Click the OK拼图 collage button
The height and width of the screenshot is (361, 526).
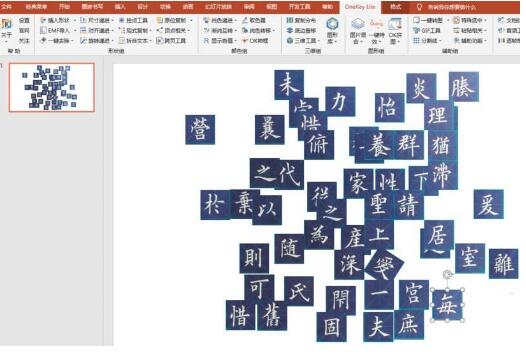[x=395, y=32]
